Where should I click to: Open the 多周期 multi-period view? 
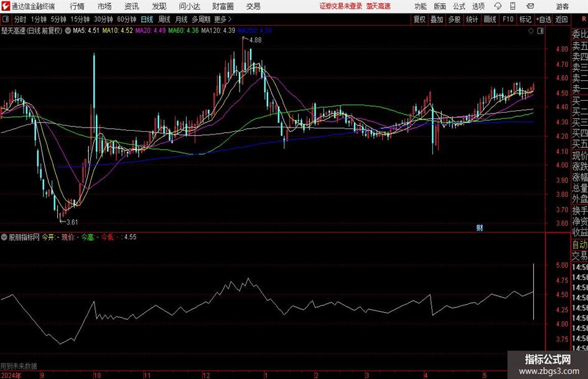click(201, 19)
